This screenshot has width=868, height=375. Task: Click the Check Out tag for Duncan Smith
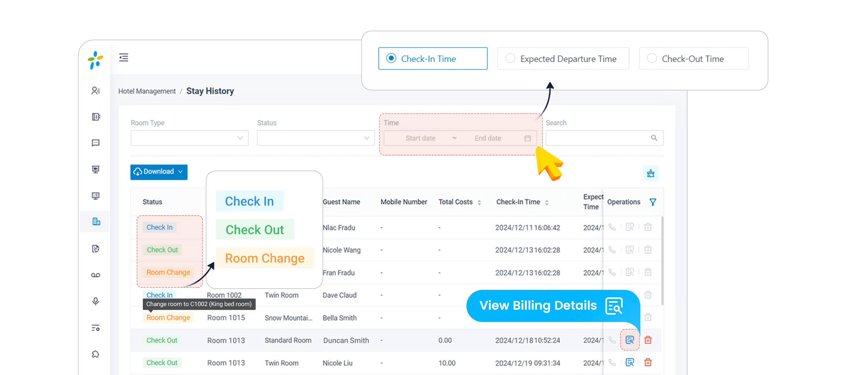coord(162,340)
